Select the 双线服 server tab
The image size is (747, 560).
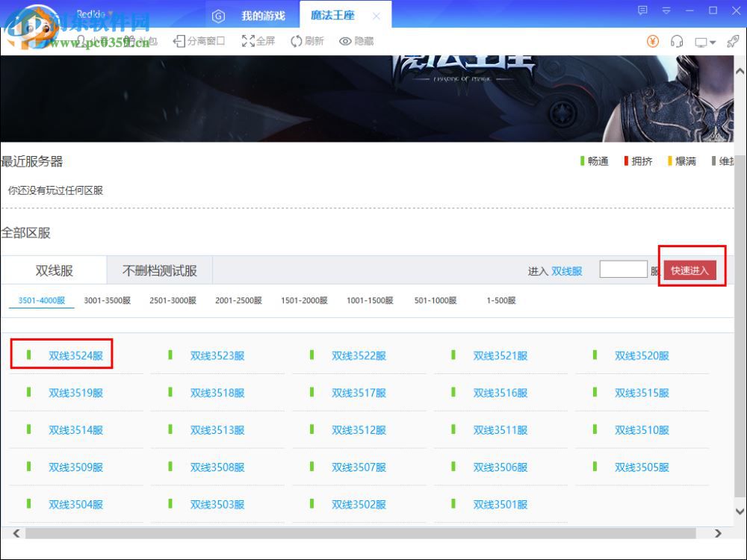coord(54,270)
